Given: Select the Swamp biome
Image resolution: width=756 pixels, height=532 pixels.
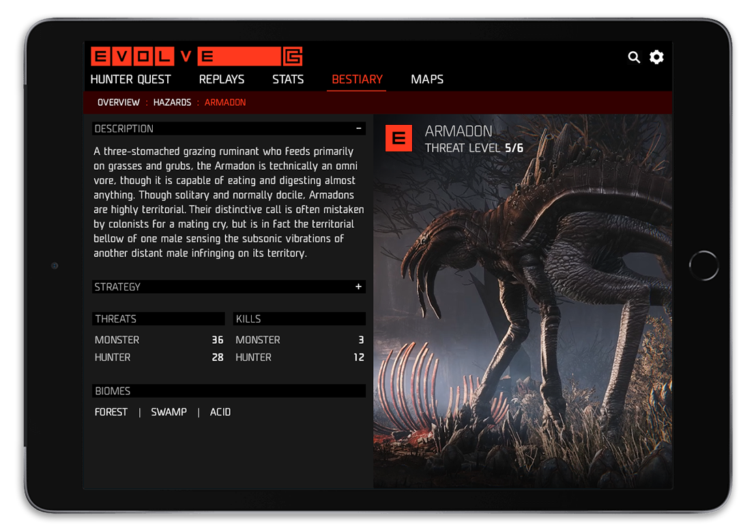Looking at the screenshot, I should coord(169,412).
